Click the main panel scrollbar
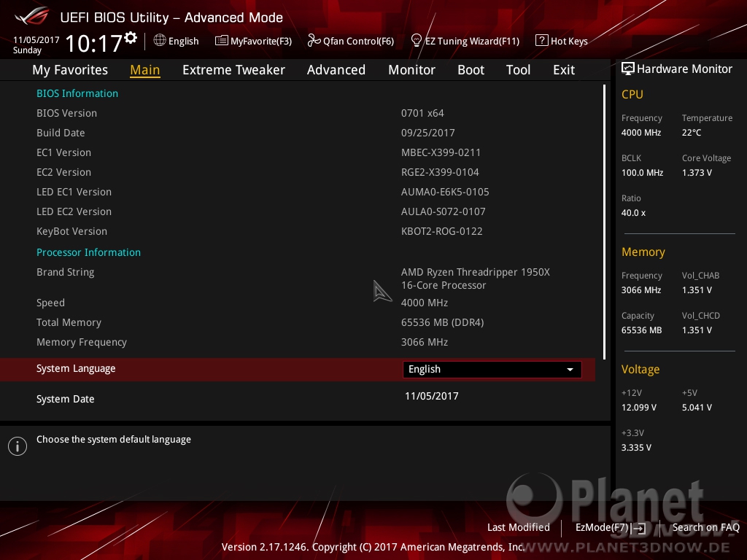747x560 pixels. [604, 222]
